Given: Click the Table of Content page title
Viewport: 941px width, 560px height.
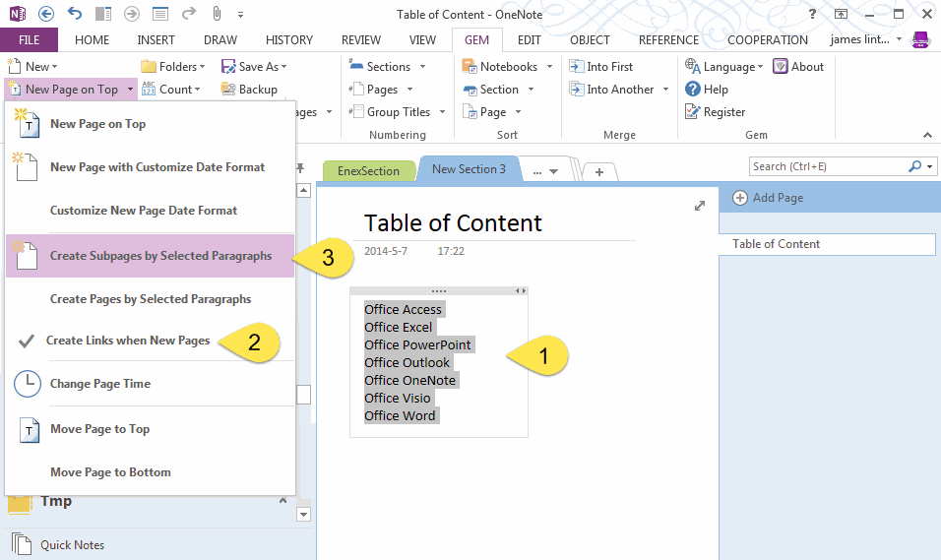Looking at the screenshot, I should (x=453, y=223).
